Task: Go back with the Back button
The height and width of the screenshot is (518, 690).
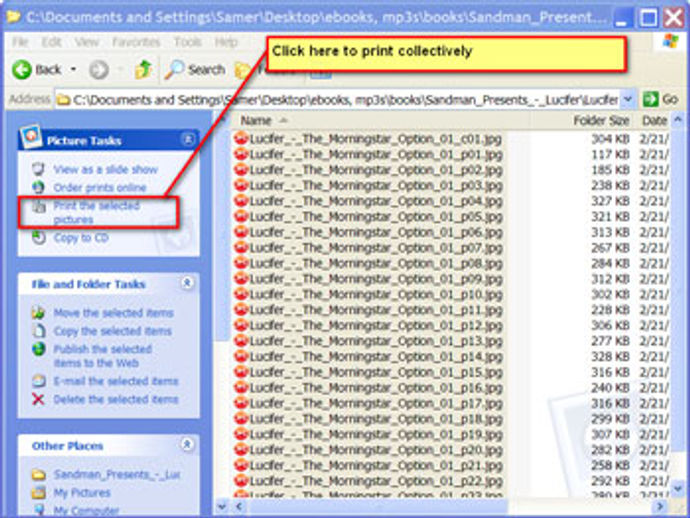Action: tap(37, 70)
